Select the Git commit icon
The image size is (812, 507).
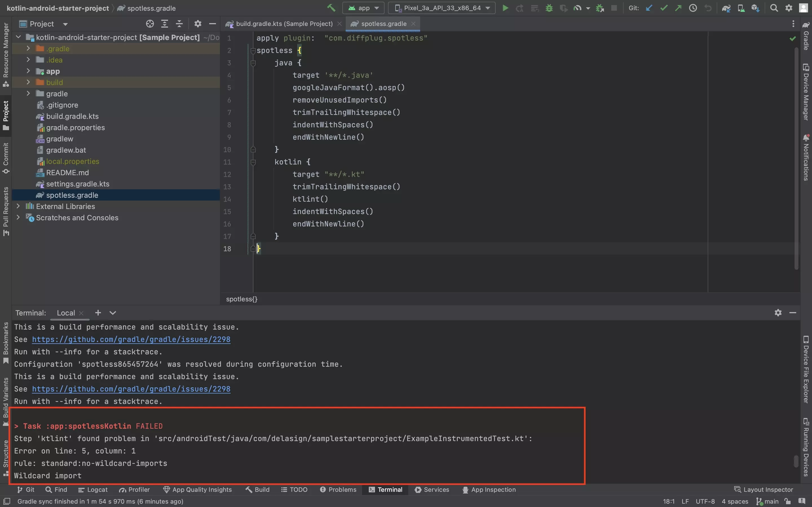point(663,8)
